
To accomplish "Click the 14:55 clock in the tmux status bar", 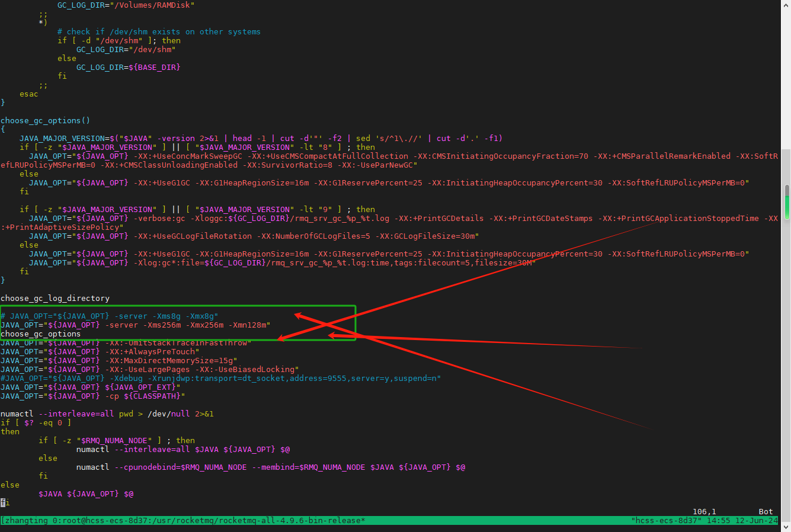I will click(719, 520).
